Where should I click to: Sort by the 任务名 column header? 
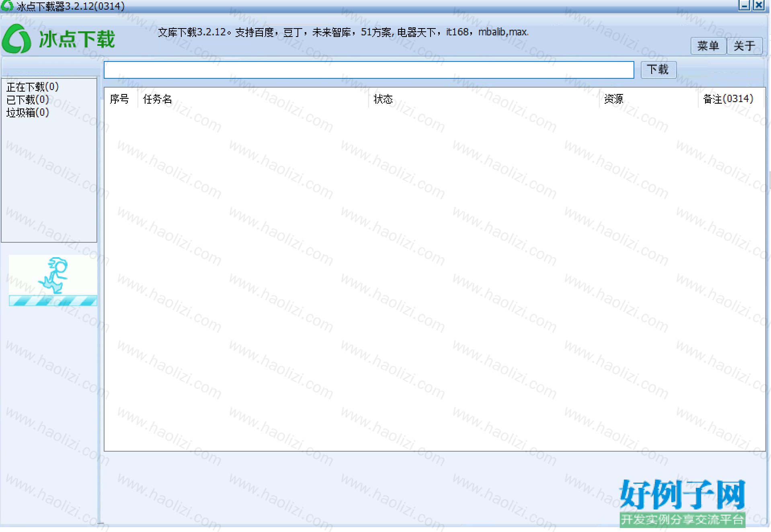pyautogui.click(x=253, y=99)
